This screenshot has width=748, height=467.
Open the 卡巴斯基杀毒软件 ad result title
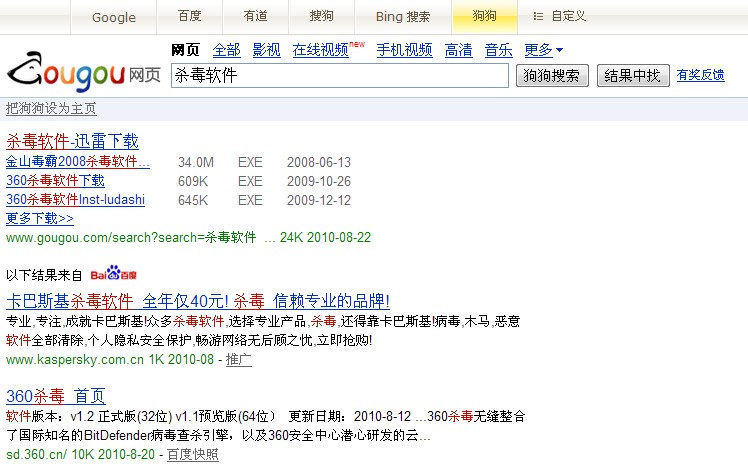[198, 301]
